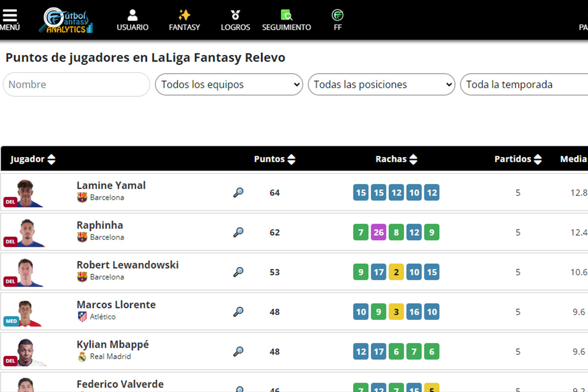Expand the Todas las posiciones dropdown

(x=382, y=84)
